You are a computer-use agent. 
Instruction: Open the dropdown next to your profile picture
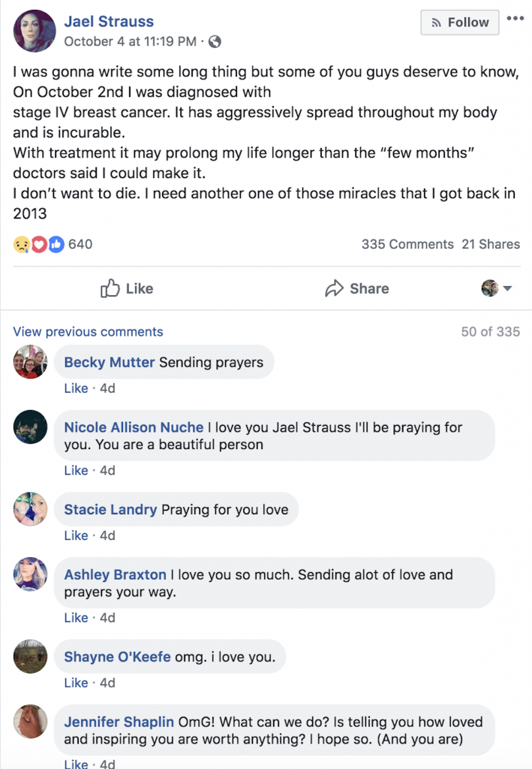tap(506, 288)
